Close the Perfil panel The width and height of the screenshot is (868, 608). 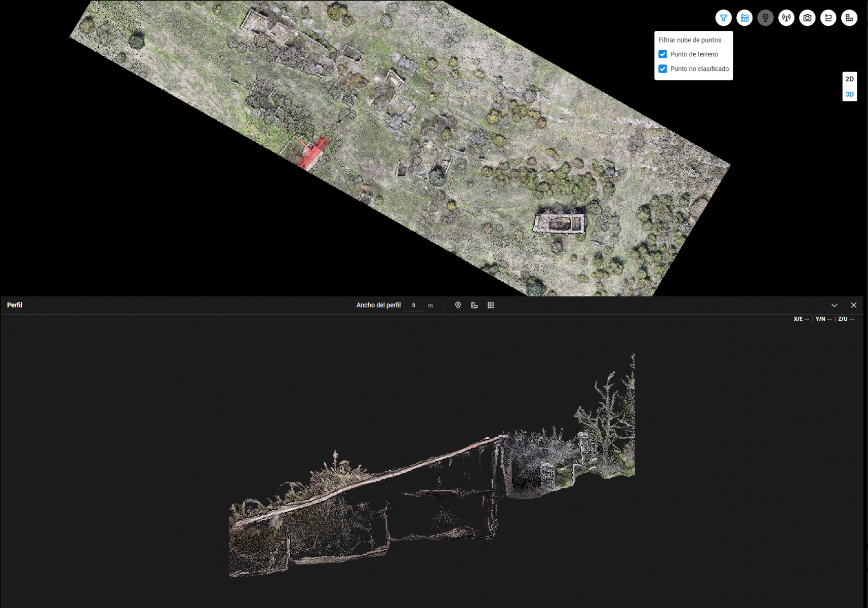853,305
